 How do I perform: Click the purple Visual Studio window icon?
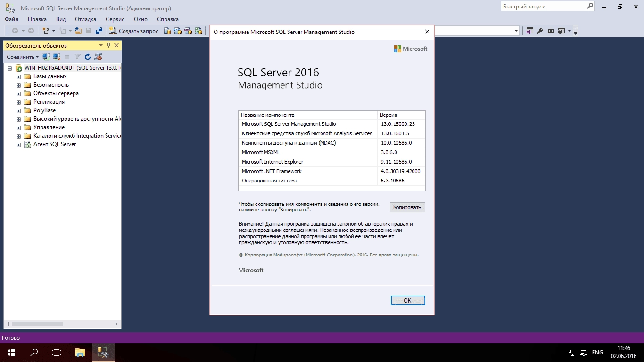530,31
